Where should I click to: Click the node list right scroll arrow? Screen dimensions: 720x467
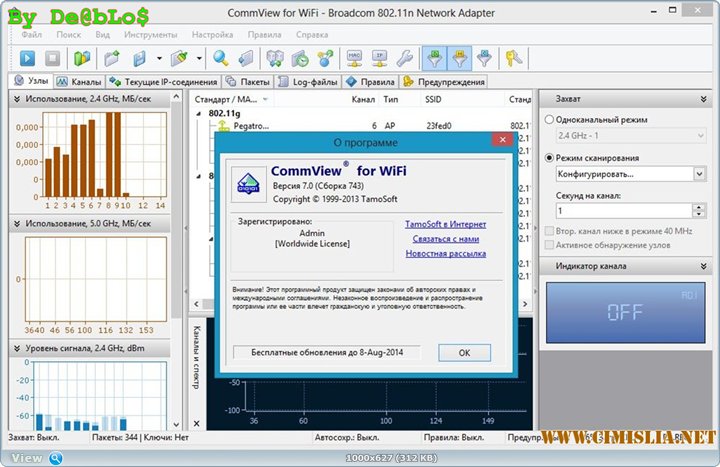(525, 304)
